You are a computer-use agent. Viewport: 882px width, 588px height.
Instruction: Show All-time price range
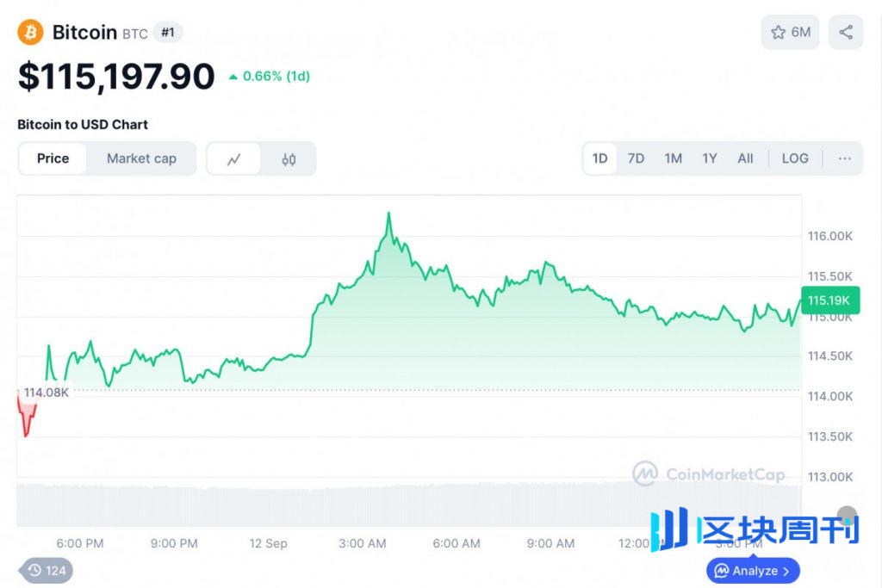(745, 158)
